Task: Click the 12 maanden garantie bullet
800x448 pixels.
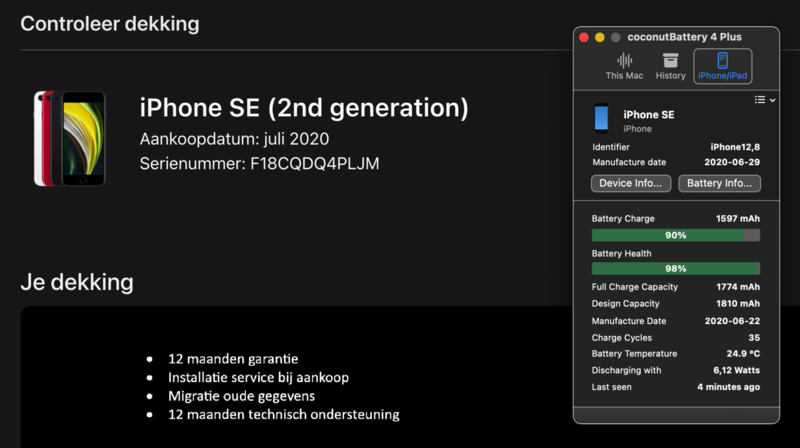Action: [x=233, y=359]
